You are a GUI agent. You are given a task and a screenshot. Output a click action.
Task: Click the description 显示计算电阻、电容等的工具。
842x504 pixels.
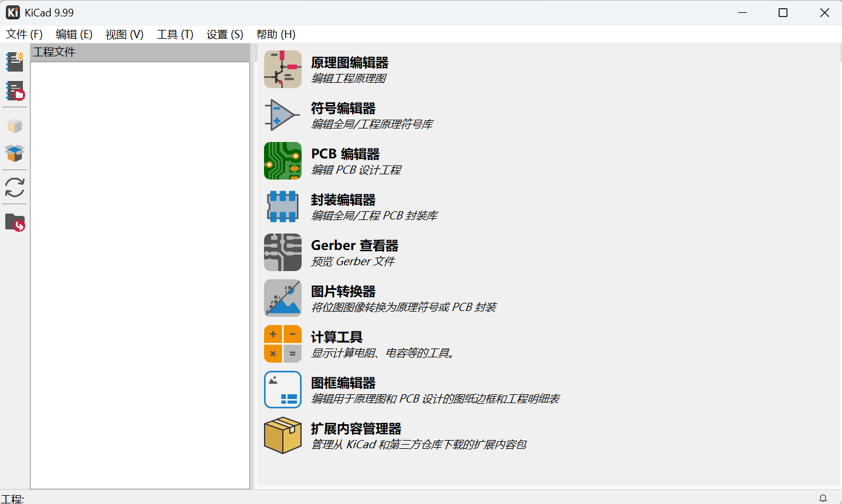(x=383, y=353)
